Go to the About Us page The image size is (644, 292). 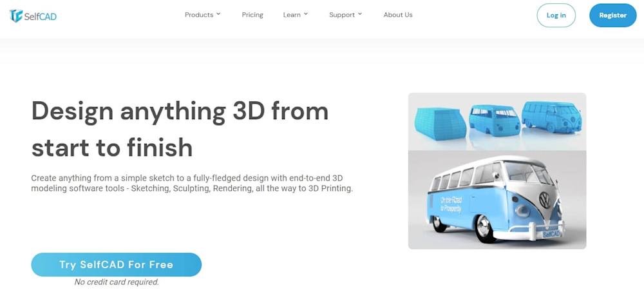[x=397, y=15]
